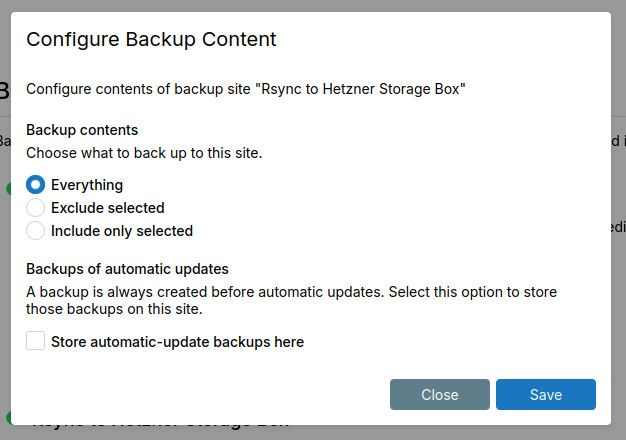Dismiss the dialog with the Close button

point(439,395)
